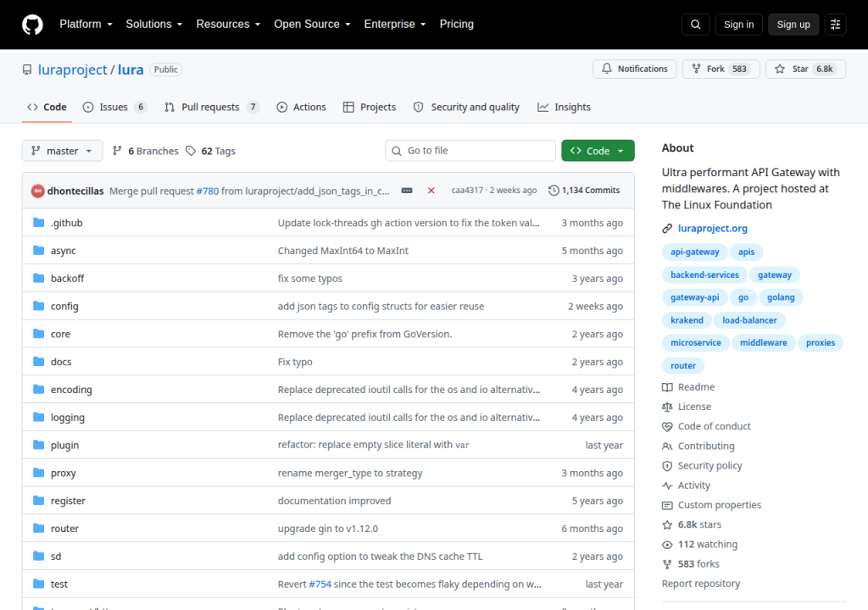868x610 pixels.
Task: Switch to the Issues tab
Action: pos(114,108)
